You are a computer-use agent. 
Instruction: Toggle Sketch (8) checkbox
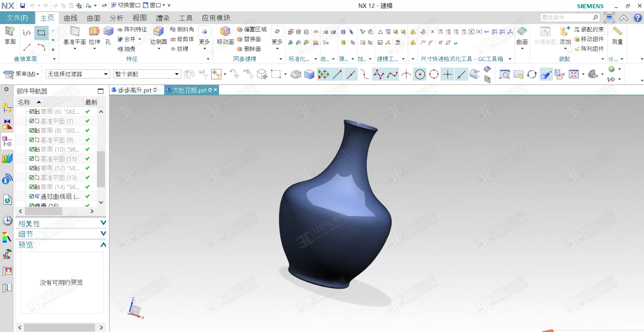tap(32, 130)
